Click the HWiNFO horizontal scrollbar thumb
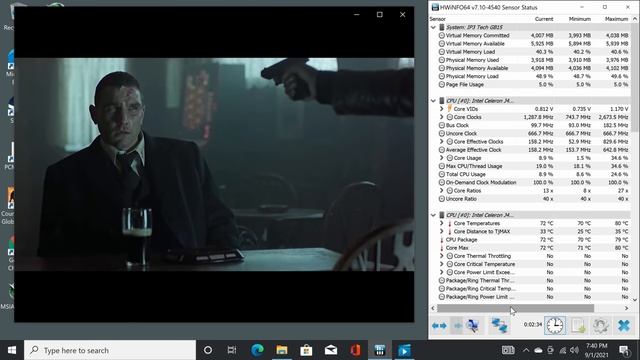This screenshot has height=360, width=640. click(x=515, y=308)
